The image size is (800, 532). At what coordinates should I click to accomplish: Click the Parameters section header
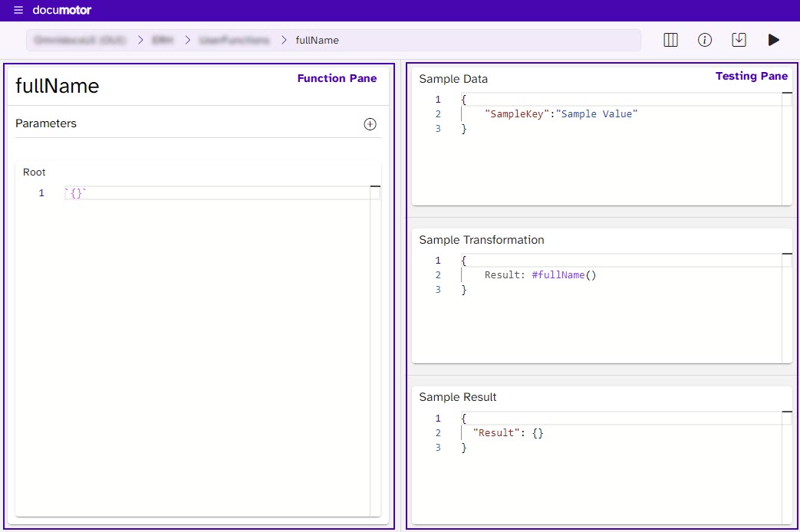click(47, 123)
